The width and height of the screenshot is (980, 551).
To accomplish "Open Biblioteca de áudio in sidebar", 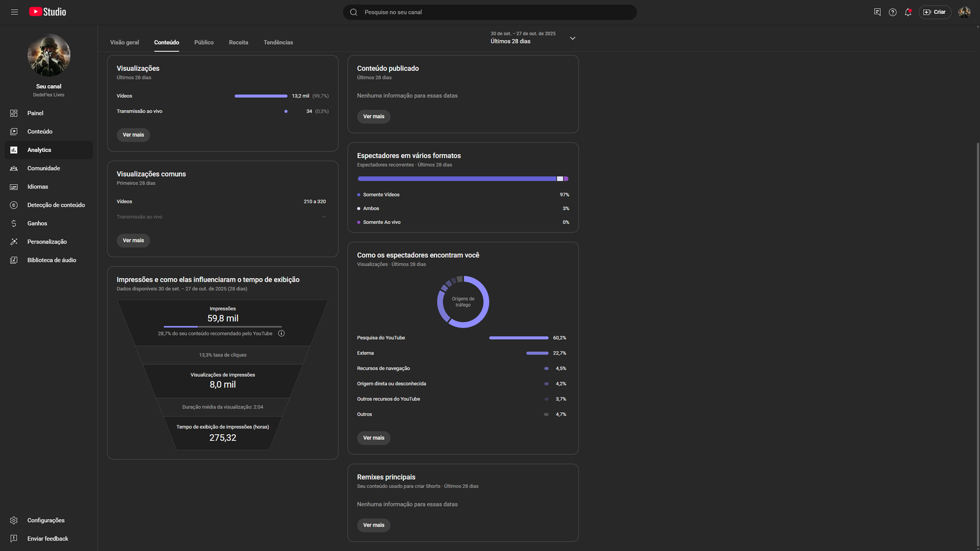I will click(x=51, y=260).
